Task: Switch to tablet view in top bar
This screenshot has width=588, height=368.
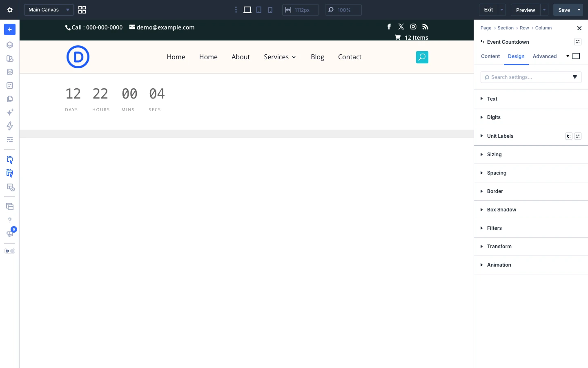Action: click(259, 10)
